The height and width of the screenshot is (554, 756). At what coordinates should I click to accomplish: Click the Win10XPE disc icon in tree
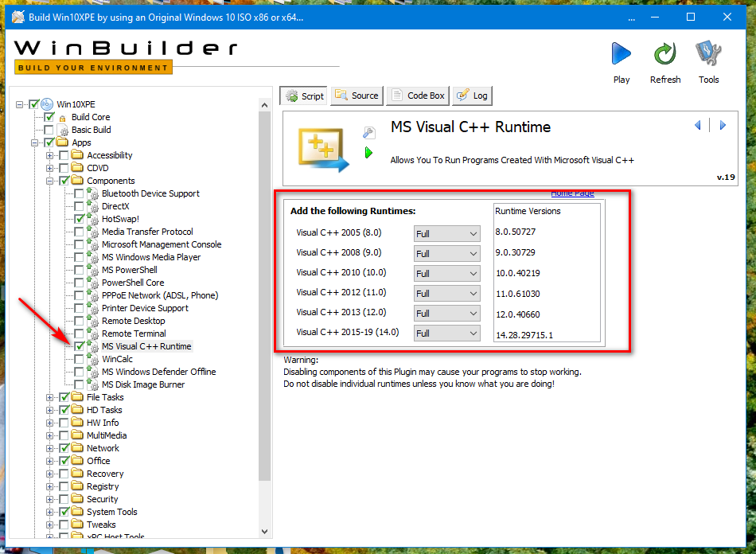[47, 104]
